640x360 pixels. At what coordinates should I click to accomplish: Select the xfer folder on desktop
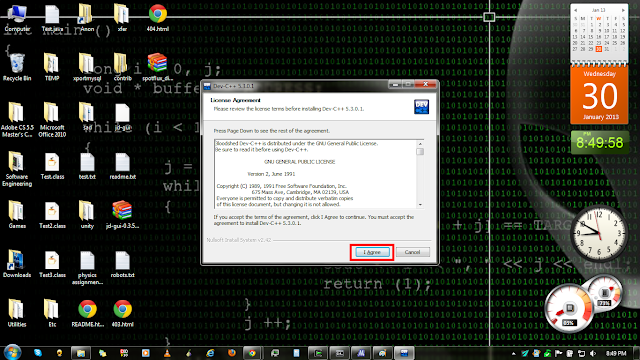(122, 18)
